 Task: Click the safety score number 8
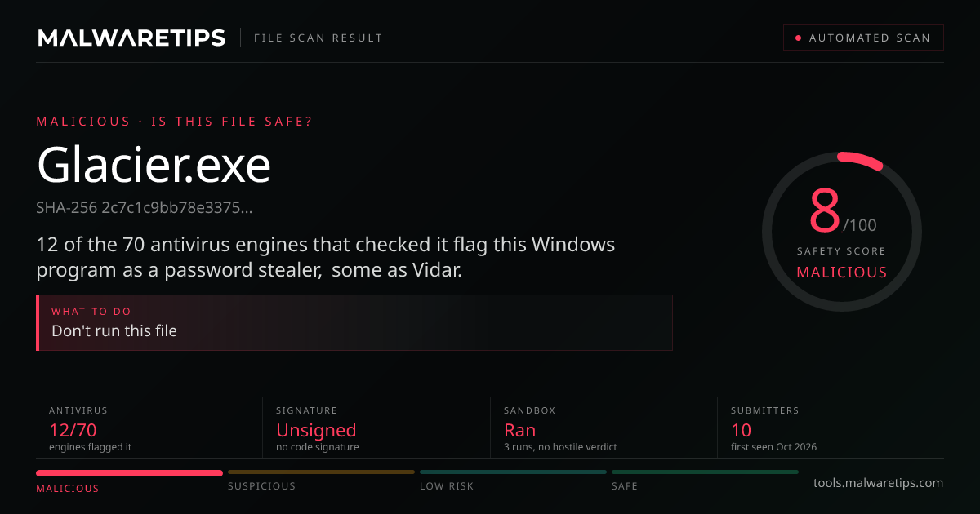pyautogui.click(x=824, y=210)
